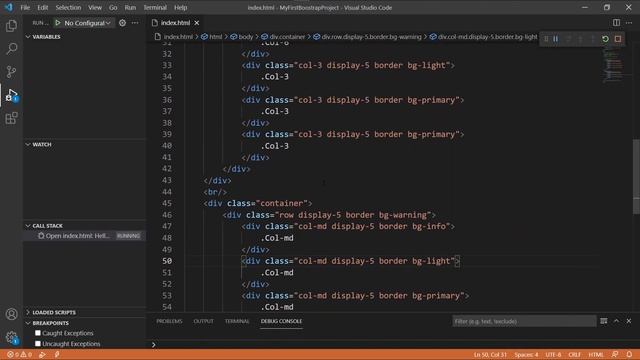The image size is (640, 360).
Task: Close the bottom panel
Action: tap(629, 321)
